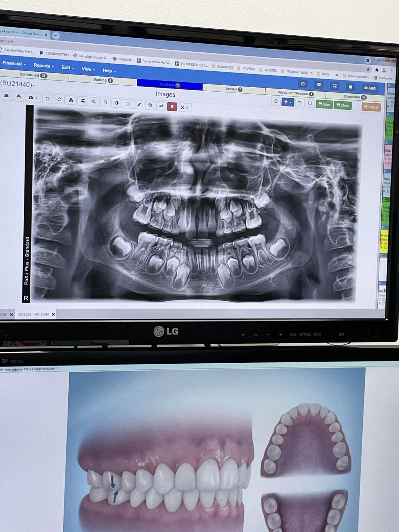Select the pencil annotation tool
This screenshot has height=532, width=399.
pyautogui.click(x=139, y=104)
